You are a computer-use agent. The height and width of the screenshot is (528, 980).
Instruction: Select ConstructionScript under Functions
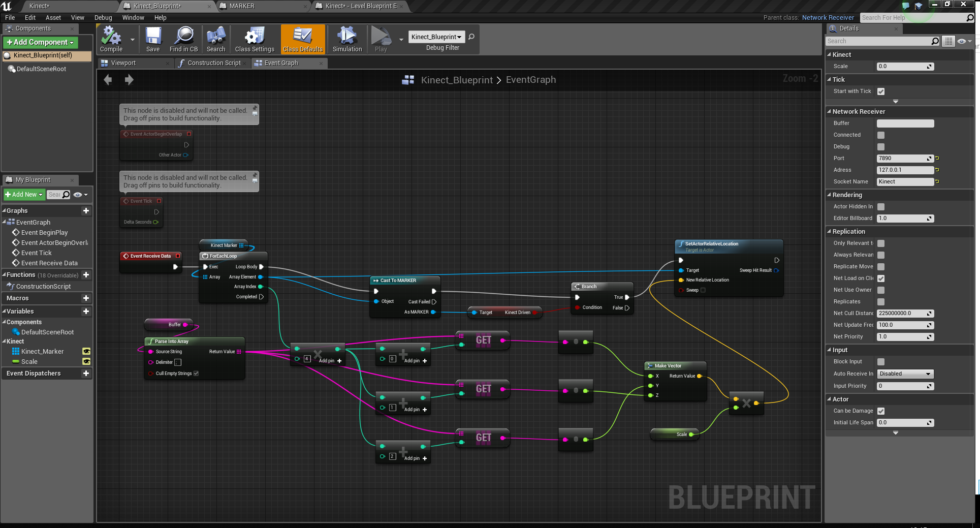(44, 287)
